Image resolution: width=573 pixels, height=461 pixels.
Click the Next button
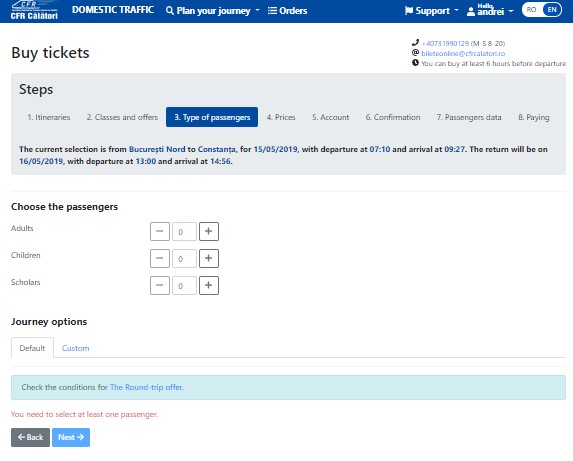tap(71, 437)
